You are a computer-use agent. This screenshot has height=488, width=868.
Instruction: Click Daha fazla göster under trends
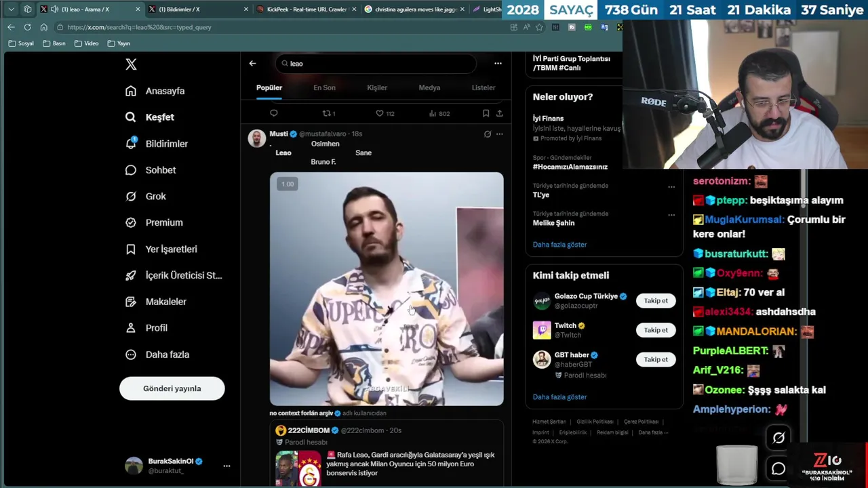click(559, 245)
